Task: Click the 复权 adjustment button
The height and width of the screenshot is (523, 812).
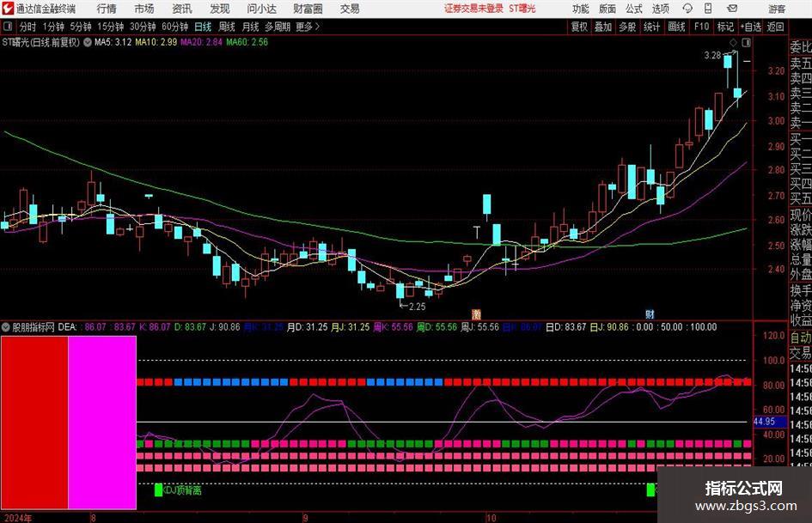Action: point(579,27)
